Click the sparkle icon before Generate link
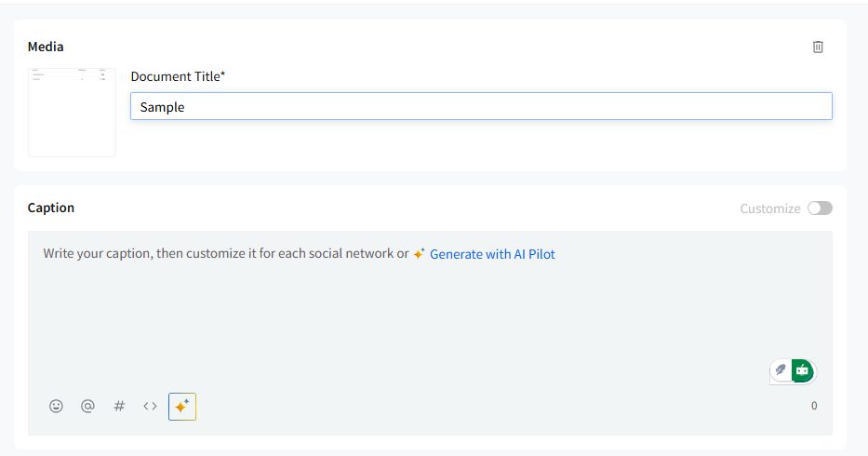The width and height of the screenshot is (868, 456). pyautogui.click(x=420, y=253)
